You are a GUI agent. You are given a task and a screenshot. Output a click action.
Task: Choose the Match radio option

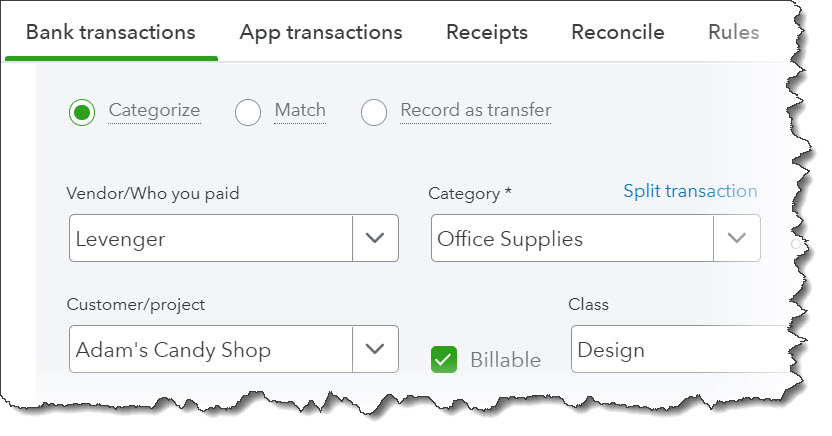(248, 112)
